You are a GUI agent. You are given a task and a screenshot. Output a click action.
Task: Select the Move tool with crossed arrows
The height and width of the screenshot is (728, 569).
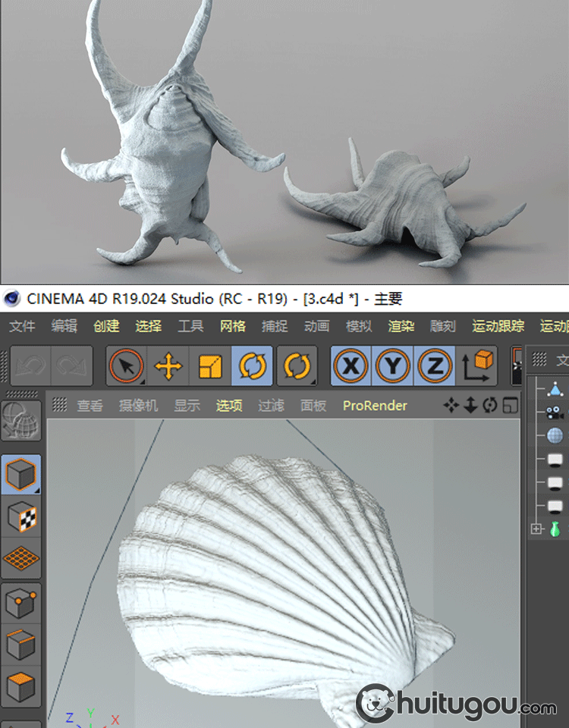tap(168, 367)
